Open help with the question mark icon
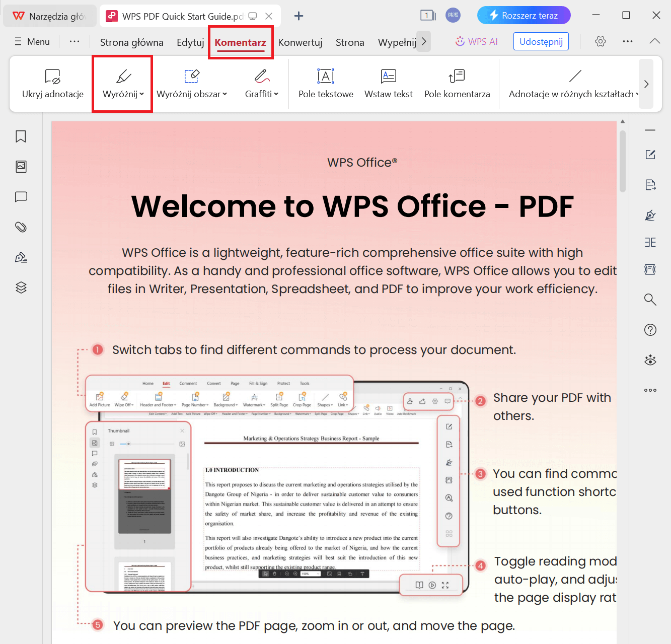This screenshot has width=671, height=644. [650, 330]
